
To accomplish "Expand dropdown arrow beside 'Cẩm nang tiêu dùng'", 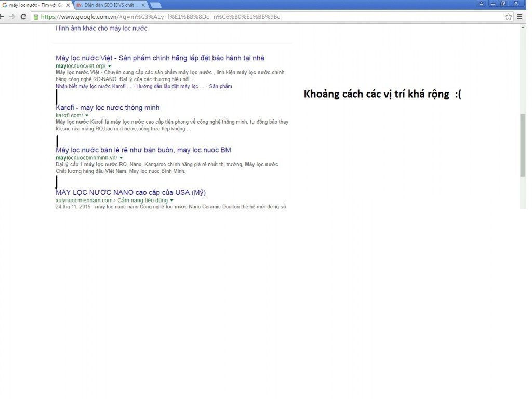I will 171,201.
